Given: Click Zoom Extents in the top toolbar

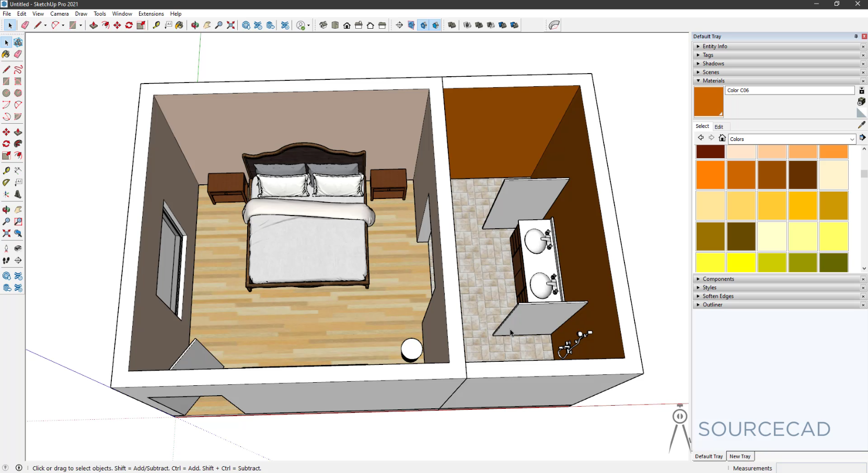Looking at the screenshot, I should pyautogui.click(x=230, y=25).
